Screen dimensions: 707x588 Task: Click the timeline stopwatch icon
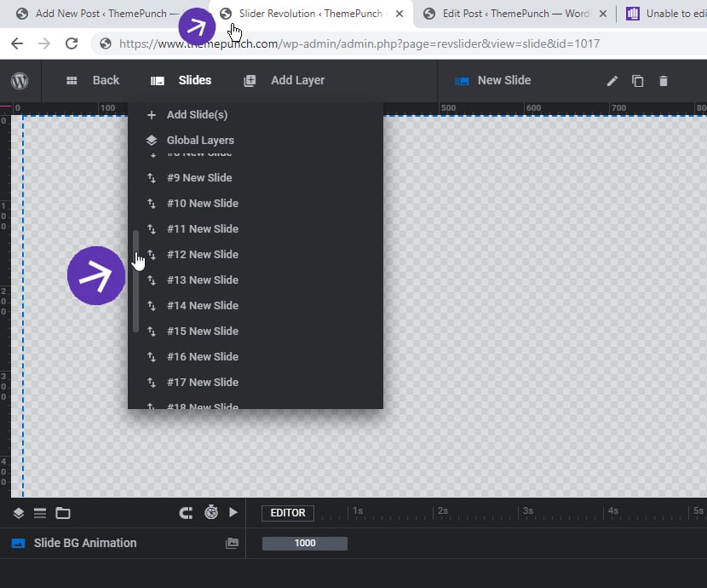(211, 512)
